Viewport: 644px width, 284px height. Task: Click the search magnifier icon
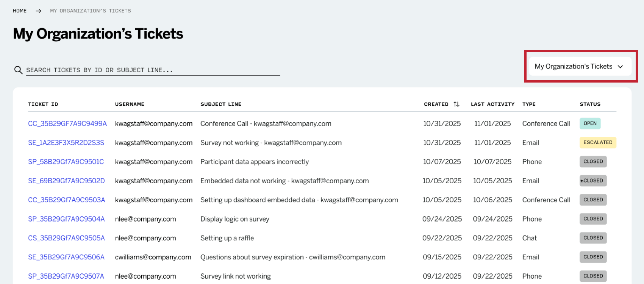click(18, 70)
